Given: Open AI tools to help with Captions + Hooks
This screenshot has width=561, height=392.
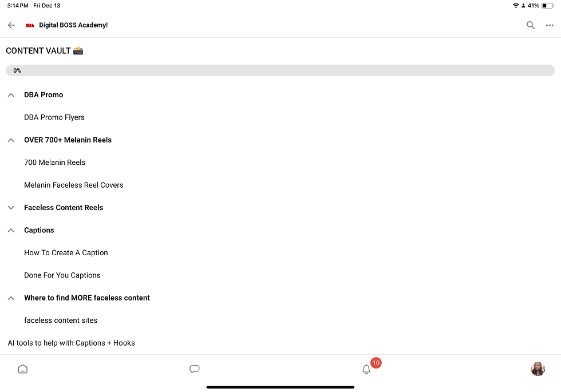Looking at the screenshot, I should pyautogui.click(x=71, y=343).
